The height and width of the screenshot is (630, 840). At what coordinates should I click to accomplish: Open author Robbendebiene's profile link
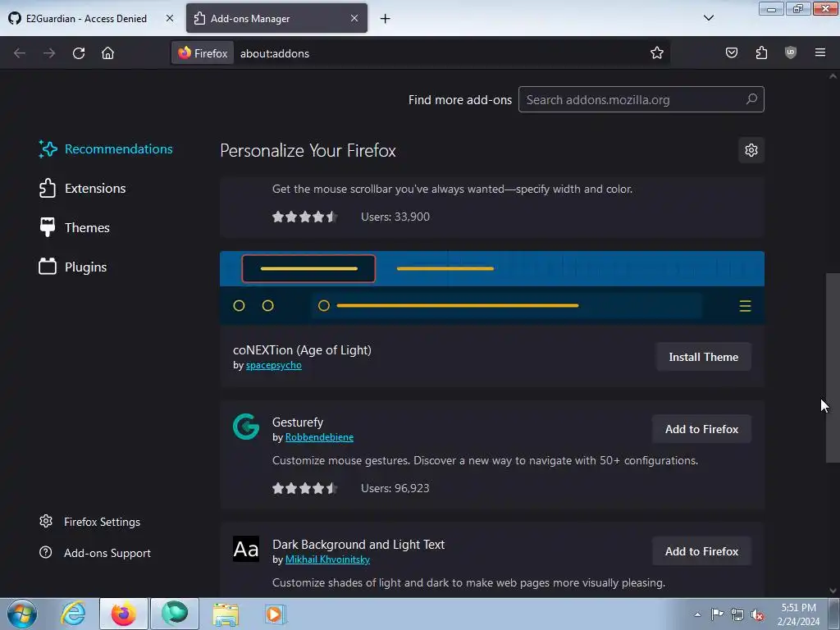(x=319, y=437)
